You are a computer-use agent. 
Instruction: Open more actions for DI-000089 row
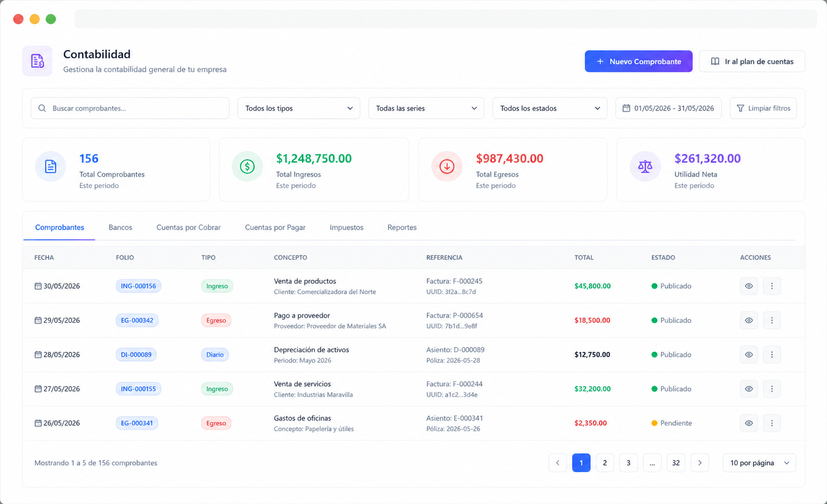click(771, 354)
